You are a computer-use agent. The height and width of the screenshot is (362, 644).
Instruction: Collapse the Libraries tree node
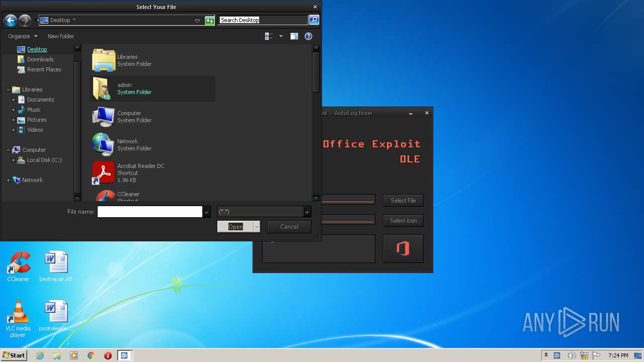pos(8,89)
